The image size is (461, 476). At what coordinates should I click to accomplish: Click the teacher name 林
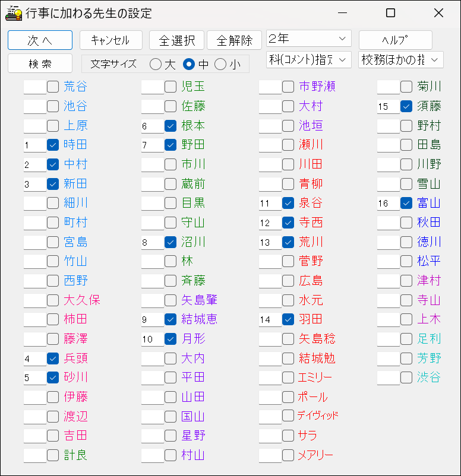(187, 261)
